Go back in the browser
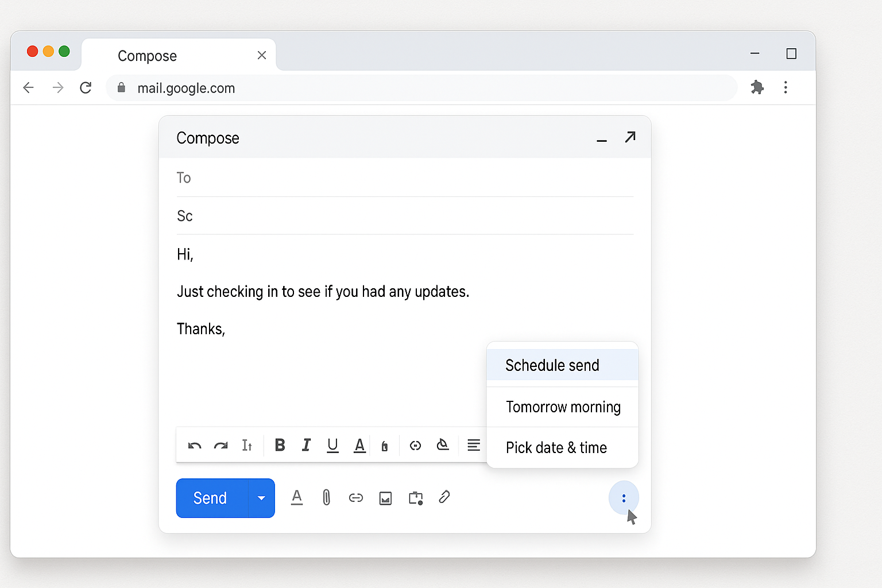882x588 pixels. 28,88
